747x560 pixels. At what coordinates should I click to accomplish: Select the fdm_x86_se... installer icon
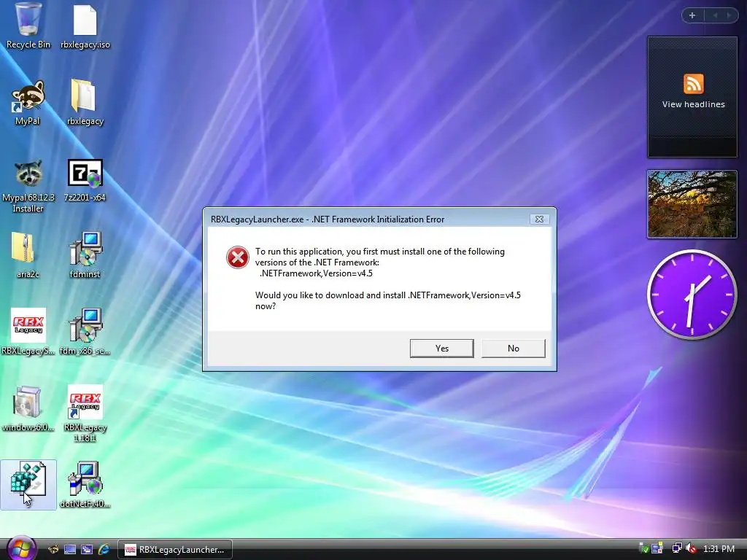85,332
